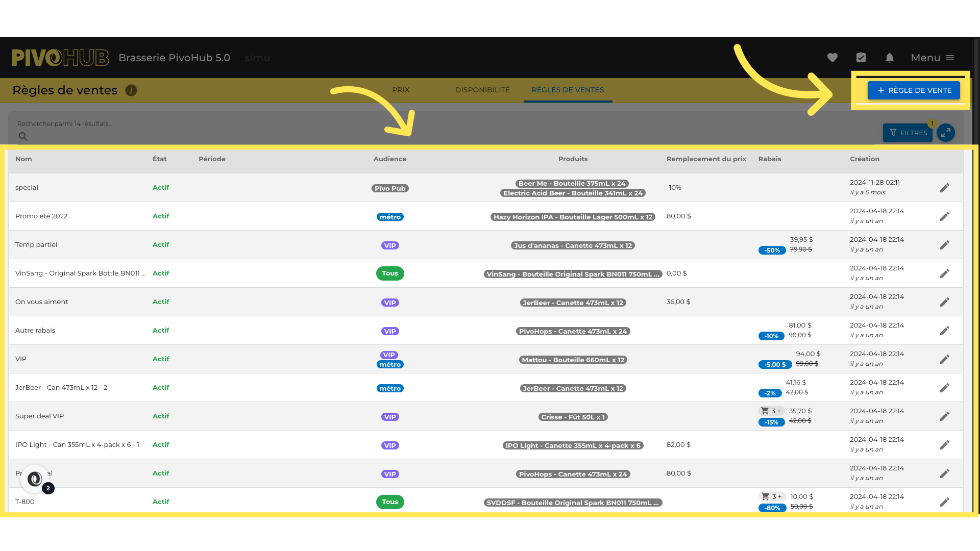Edit the 'Promo été 2022' rule pencil

[x=945, y=216]
